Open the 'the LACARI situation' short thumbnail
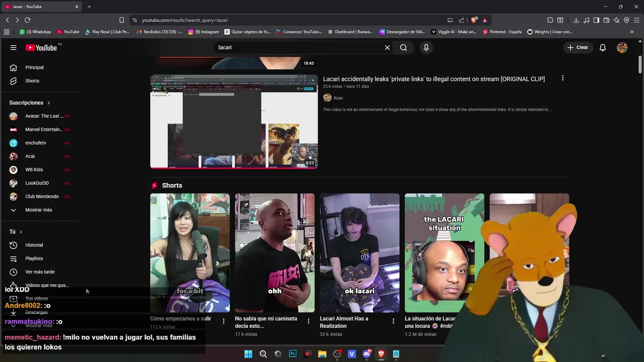Viewport: 644px width, 362px height. [444, 253]
